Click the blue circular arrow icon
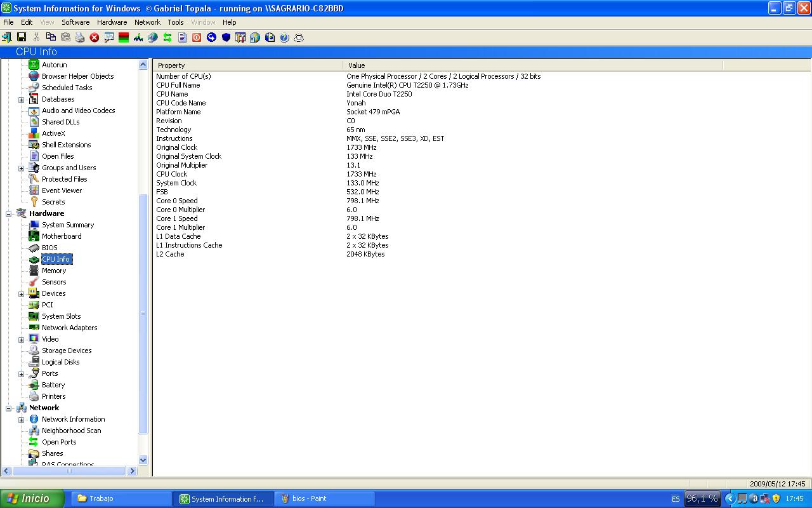 (211, 37)
